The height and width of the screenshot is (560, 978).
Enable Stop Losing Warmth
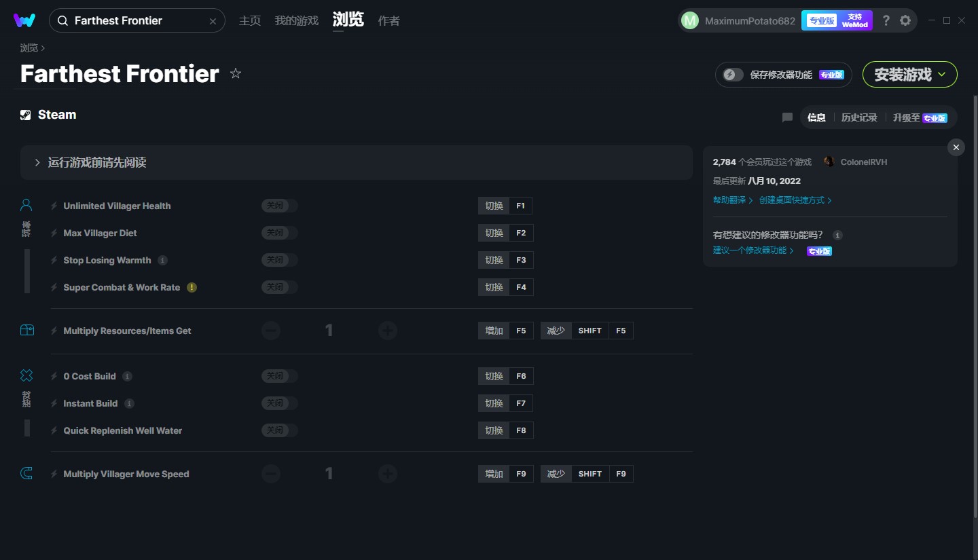[x=279, y=260]
